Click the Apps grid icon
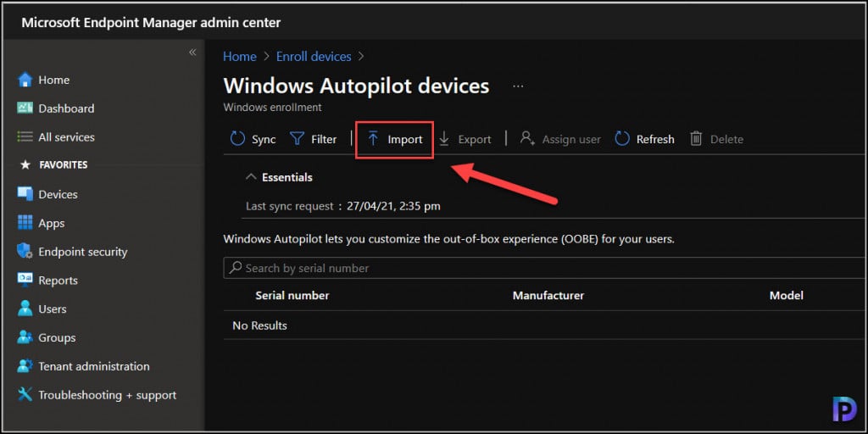868x434 pixels. click(x=25, y=223)
